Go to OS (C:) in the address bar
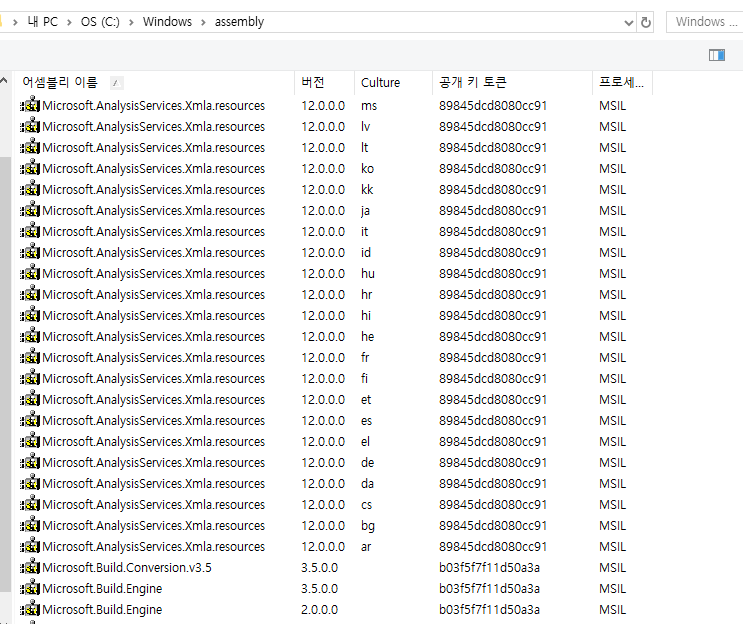This screenshot has width=743, height=624. pyautogui.click(x=100, y=22)
